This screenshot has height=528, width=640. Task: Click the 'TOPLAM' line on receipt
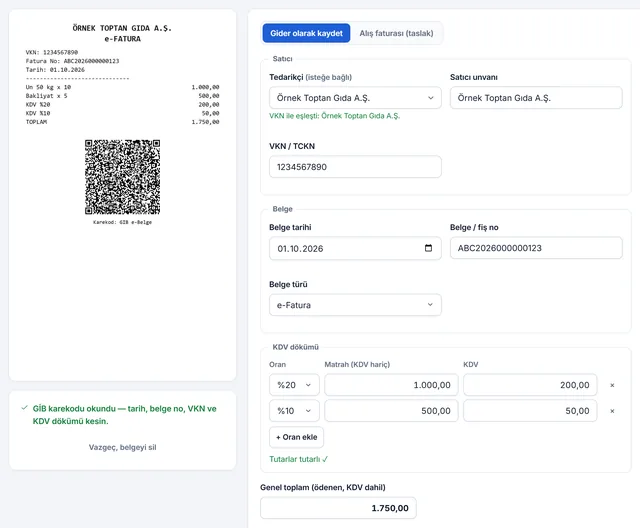click(x=122, y=122)
